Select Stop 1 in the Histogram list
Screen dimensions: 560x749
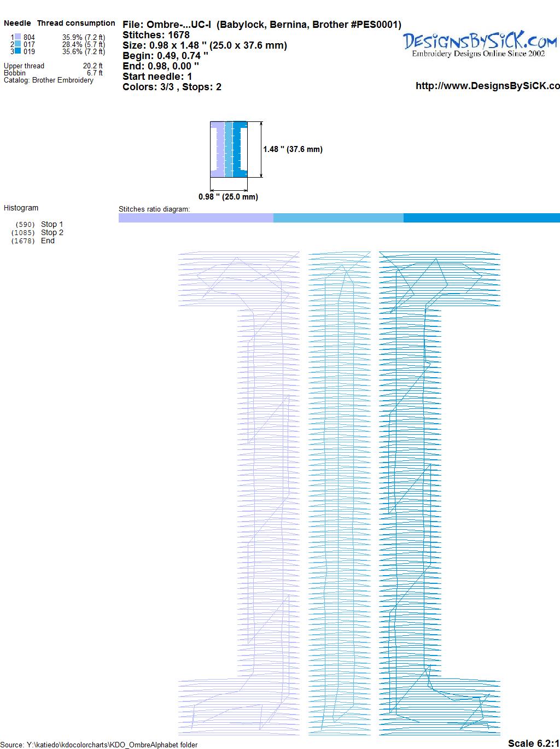pos(52,224)
